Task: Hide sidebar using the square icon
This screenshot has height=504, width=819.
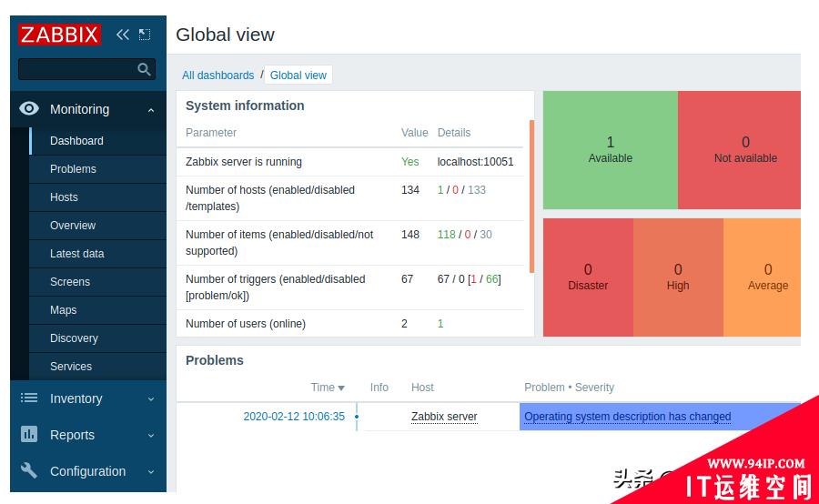Action: point(144,35)
